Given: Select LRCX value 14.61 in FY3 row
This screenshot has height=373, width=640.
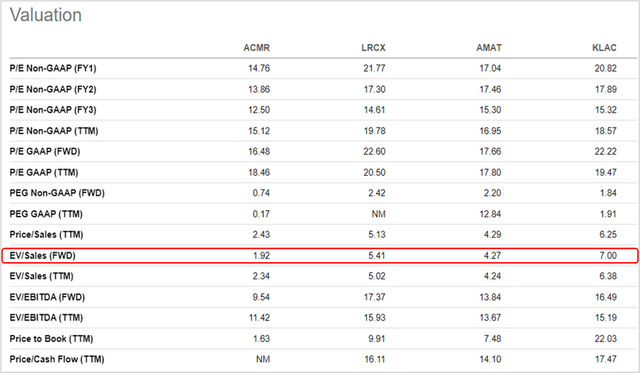Looking at the screenshot, I should [x=374, y=110].
